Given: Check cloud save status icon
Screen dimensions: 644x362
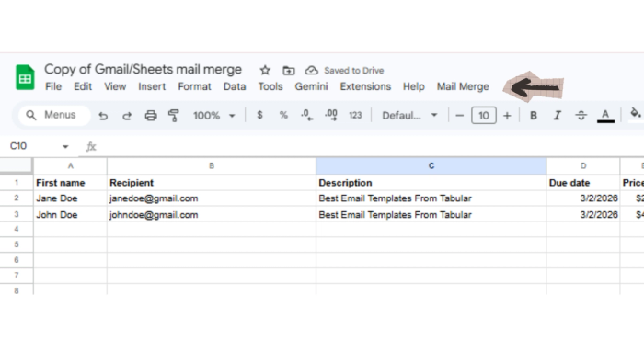Looking at the screenshot, I should 311,71.
